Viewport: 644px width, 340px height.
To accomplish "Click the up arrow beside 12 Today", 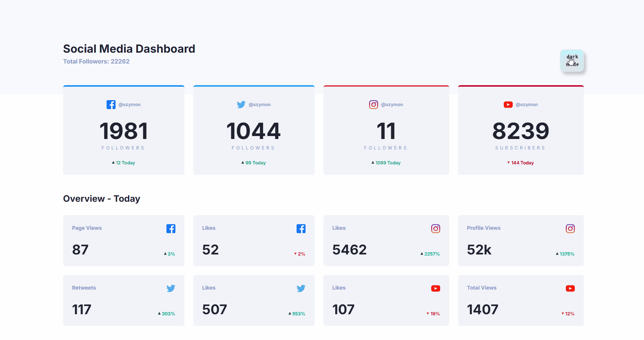I will (113, 163).
